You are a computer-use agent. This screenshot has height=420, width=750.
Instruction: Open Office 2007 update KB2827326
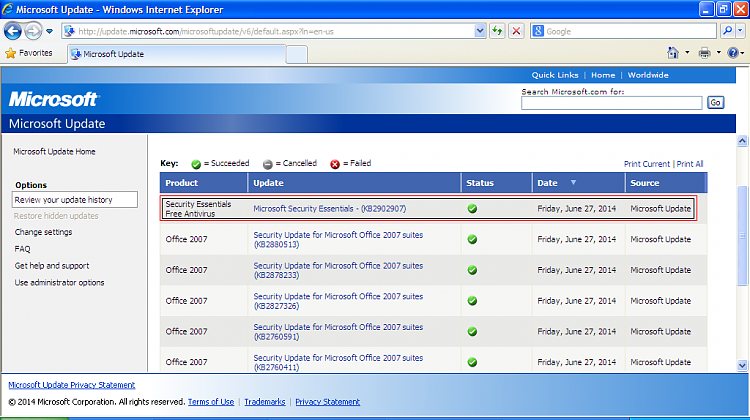click(338, 301)
